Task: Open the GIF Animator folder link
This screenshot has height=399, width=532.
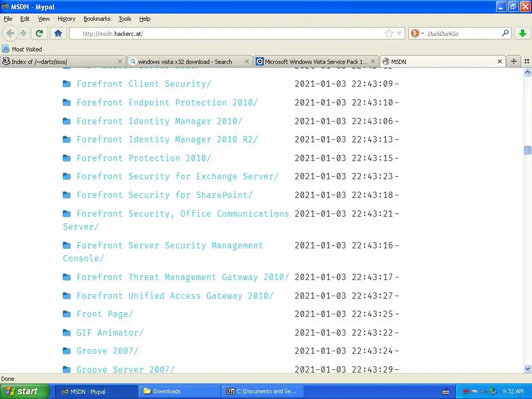Action: (x=110, y=333)
